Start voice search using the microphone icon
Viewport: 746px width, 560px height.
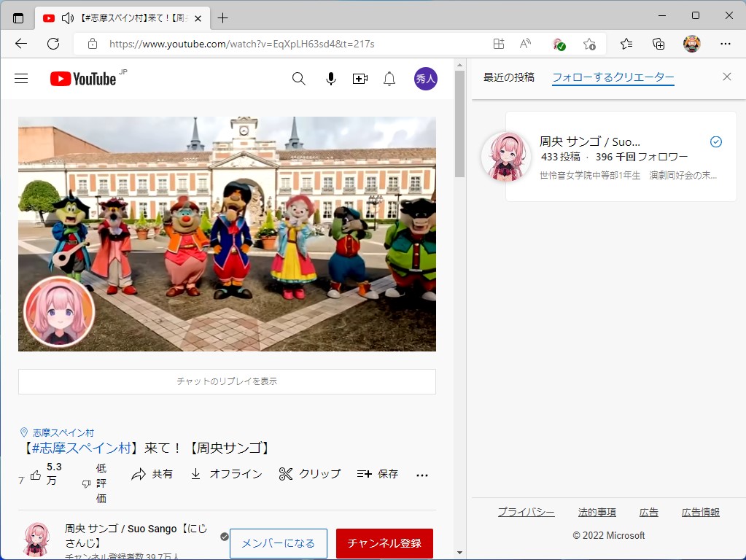[x=331, y=78]
